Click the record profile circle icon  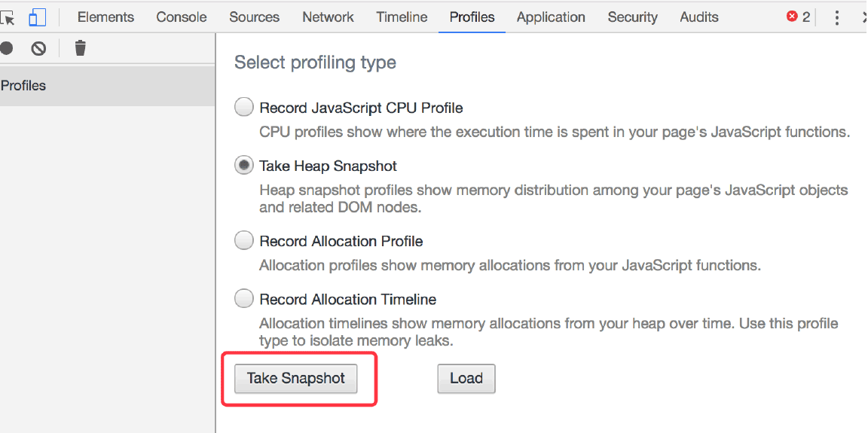(x=6, y=48)
